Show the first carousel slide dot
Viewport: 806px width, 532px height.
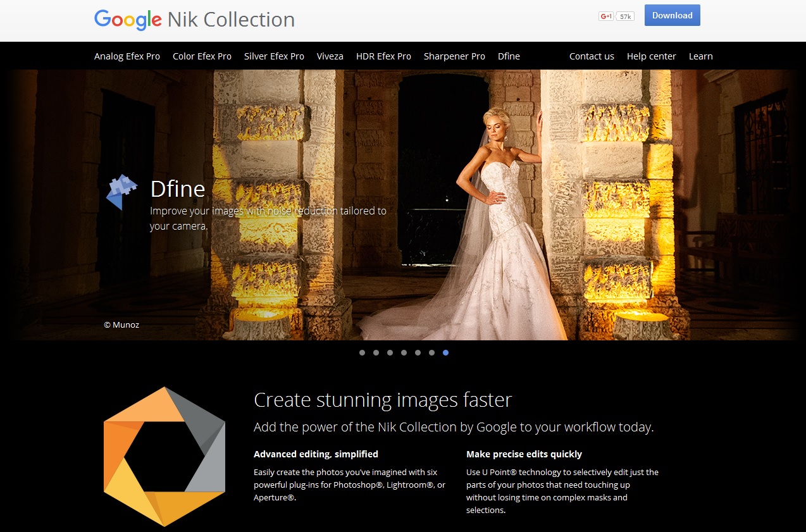[x=362, y=353]
